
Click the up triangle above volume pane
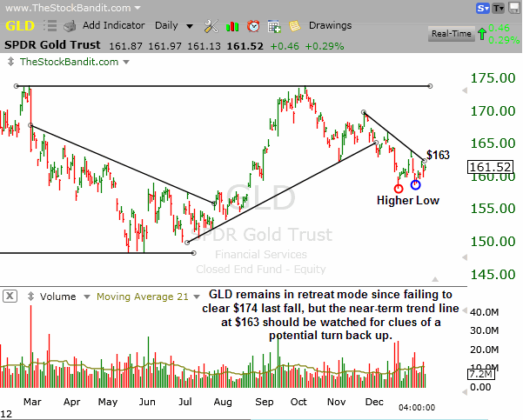pos(435,279)
